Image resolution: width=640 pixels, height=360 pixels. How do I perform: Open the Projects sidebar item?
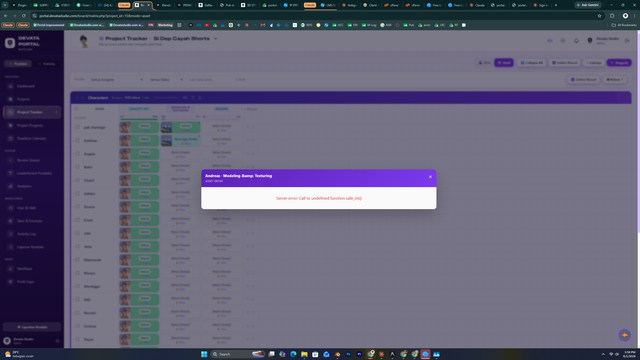32,99
